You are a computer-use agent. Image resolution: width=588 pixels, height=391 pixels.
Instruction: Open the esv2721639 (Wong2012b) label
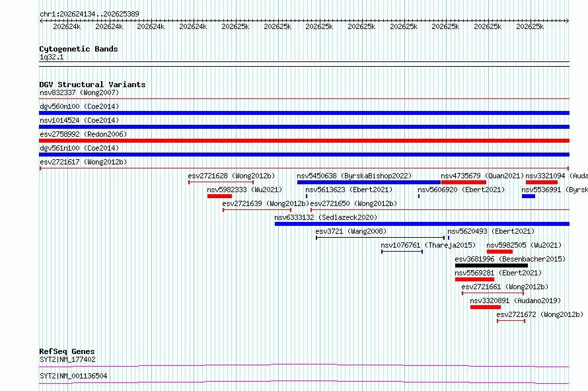point(266,203)
